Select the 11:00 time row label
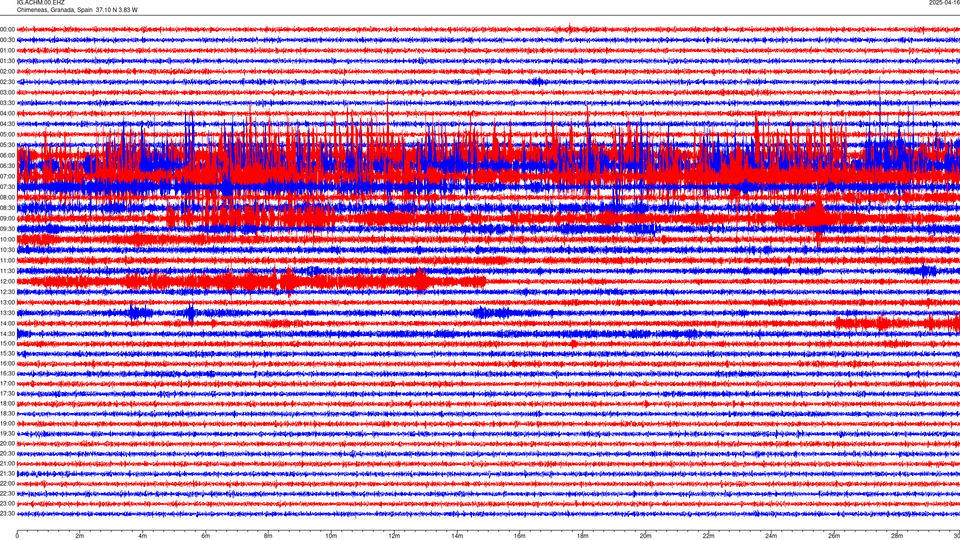The height and width of the screenshot is (540, 960). tap(7, 261)
